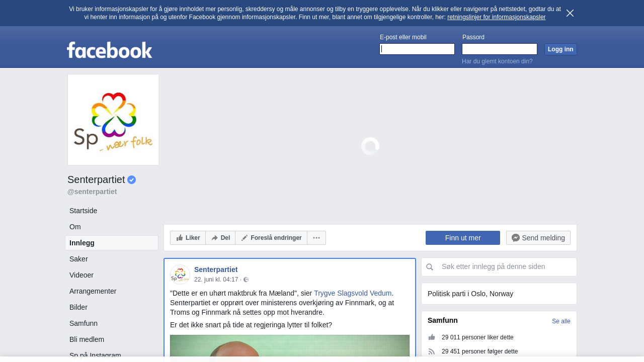Open Har du glemt kontoen din link

(x=497, y=61)
